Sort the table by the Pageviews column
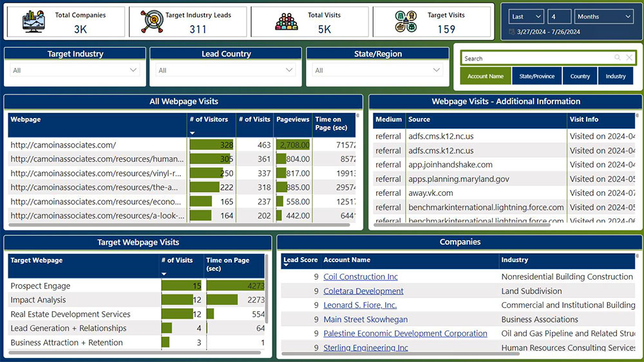The image size is (644, 362). [x=292, y=119]
